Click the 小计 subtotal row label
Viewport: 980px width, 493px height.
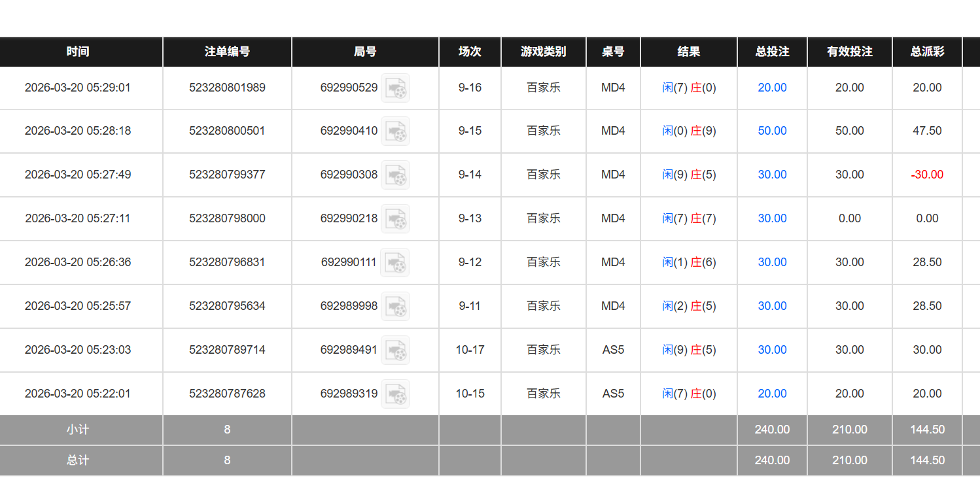[x=78, y=430]
